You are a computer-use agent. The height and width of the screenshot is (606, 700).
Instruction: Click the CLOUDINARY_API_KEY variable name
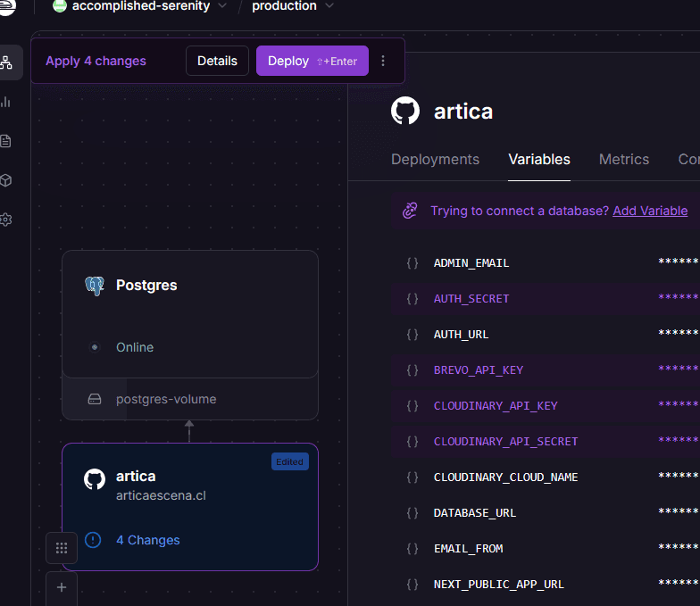click(x=496, y=405)
